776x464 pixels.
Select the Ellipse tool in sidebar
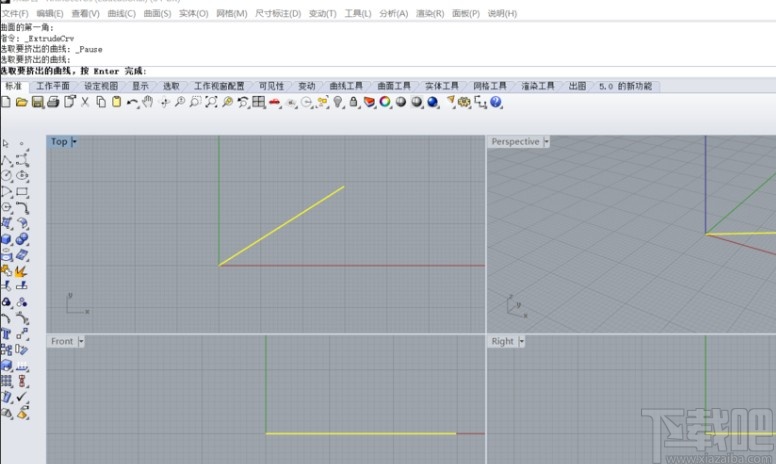(22, 176)
